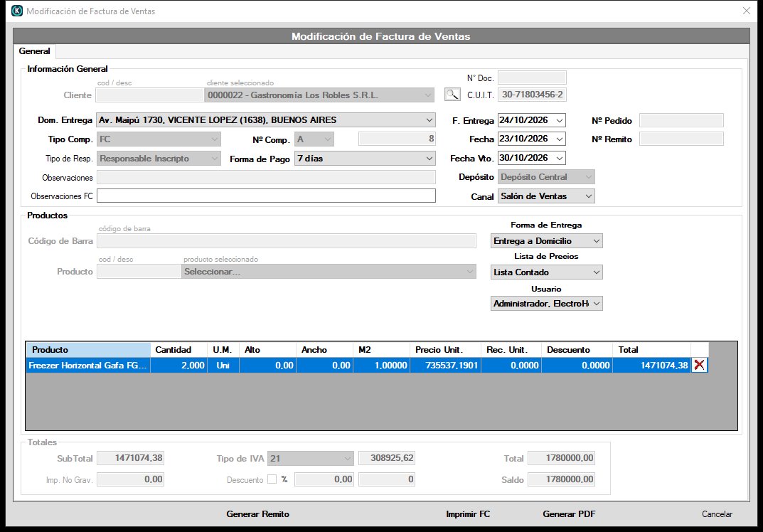The image size is (763, 532).
Task: Open the Tipo Comp. FC dropdown
Action: pyautogui.click(x=215, y=139)
